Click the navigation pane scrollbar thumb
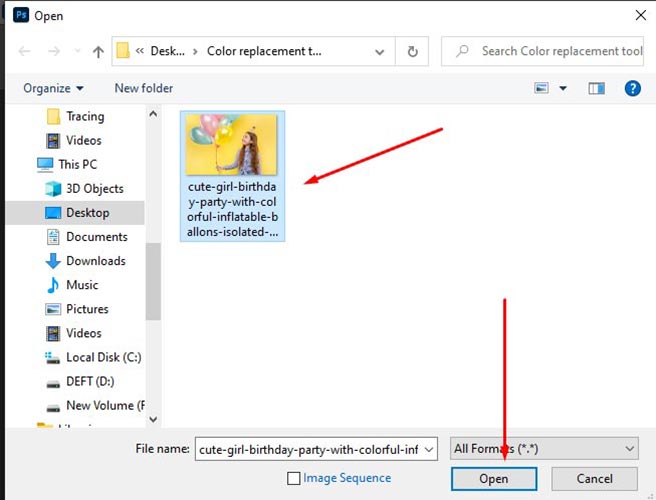The height and width of the screenshot is (500, 656). pyautogui.click(x=153, y=281)
